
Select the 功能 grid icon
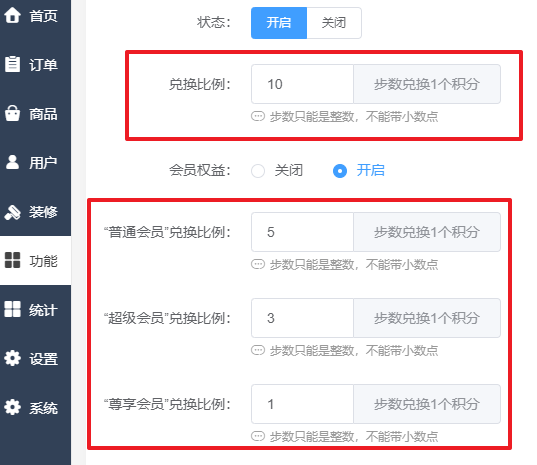(x=12, y=260)
